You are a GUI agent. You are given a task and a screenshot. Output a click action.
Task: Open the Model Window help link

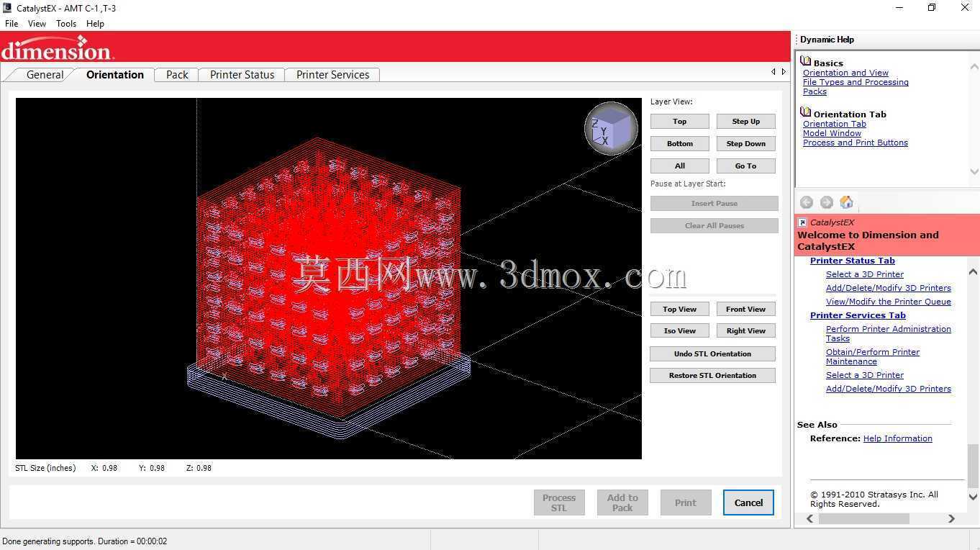(x=832, y=133)
